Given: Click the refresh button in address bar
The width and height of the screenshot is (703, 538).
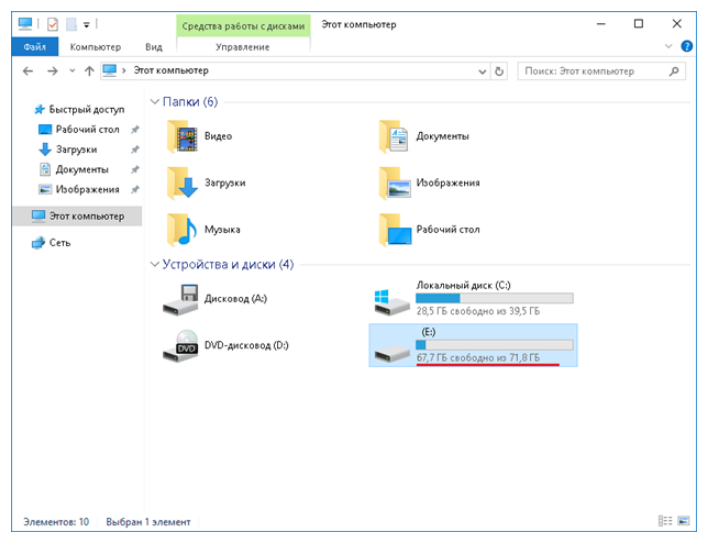Looking at the screenshot, I should click(x=500, y=71).
